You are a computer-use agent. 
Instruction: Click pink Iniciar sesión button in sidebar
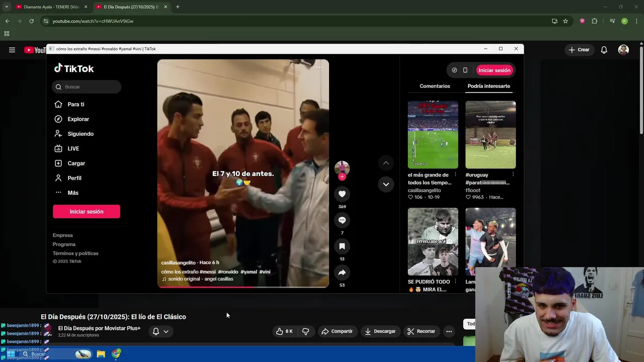[x=87, y=212]
